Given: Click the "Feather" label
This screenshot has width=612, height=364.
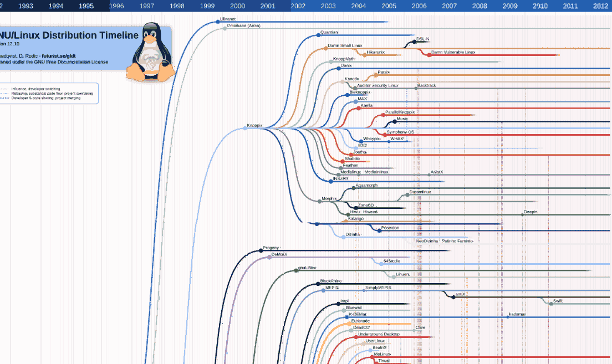Looking at the screenshot, I should coord(350,166).
